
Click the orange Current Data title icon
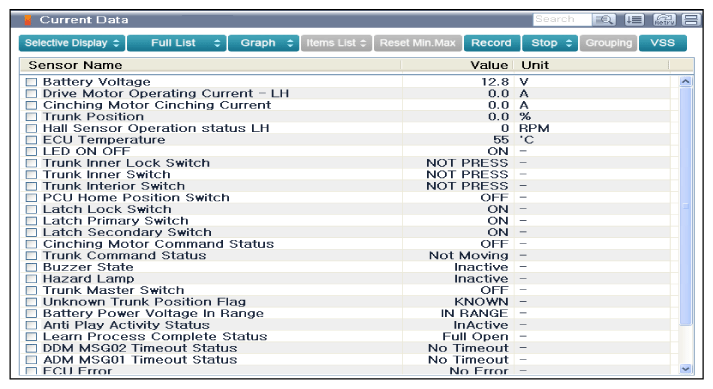click(x=28, y=20)
